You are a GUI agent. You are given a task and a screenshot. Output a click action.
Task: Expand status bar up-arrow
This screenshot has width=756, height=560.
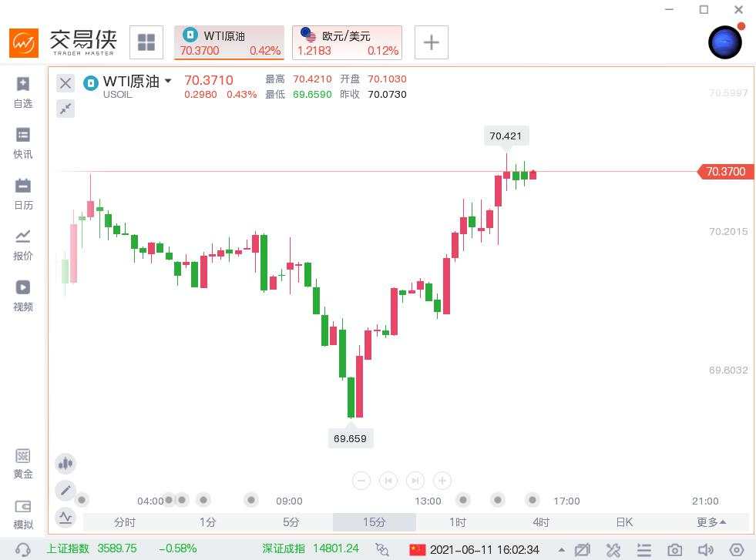[562, 549]
